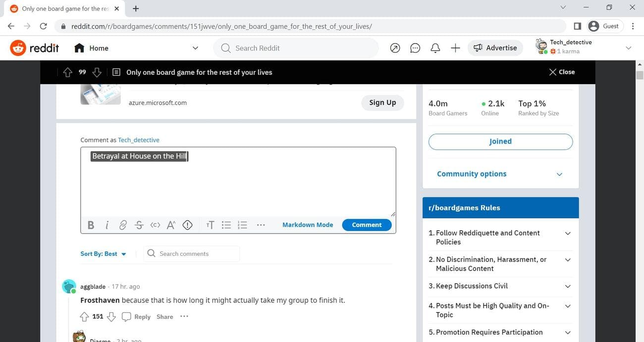Viewport: 644px width, 342px height.
Task: Apply strikethrough formatting in comment editor
Action: [x=139, y=225]
